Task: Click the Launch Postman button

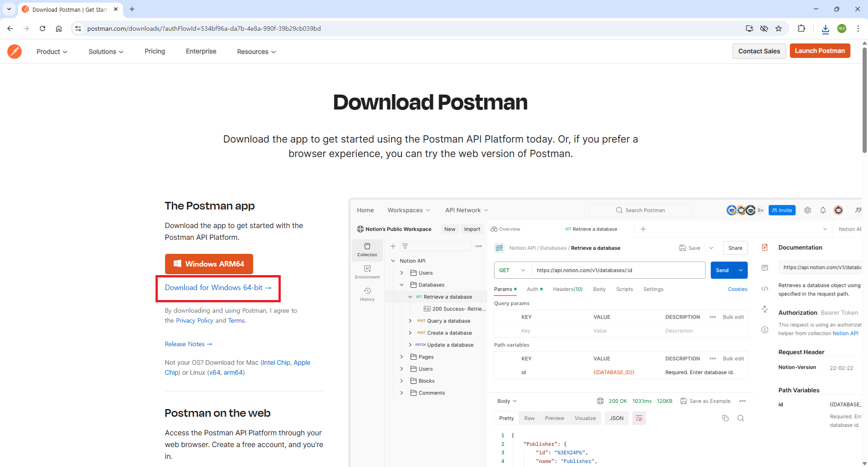Action: (820, 51)
